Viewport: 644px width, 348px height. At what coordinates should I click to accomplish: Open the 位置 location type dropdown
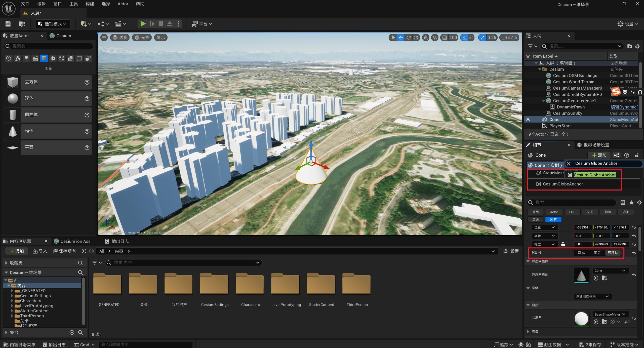[x=545, y=227]
